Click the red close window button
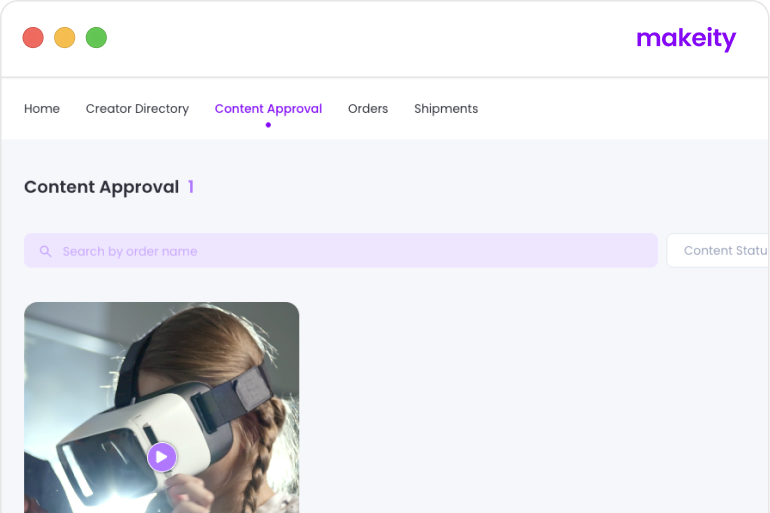Screen dimensions: 770x513 tap(33, 37)
